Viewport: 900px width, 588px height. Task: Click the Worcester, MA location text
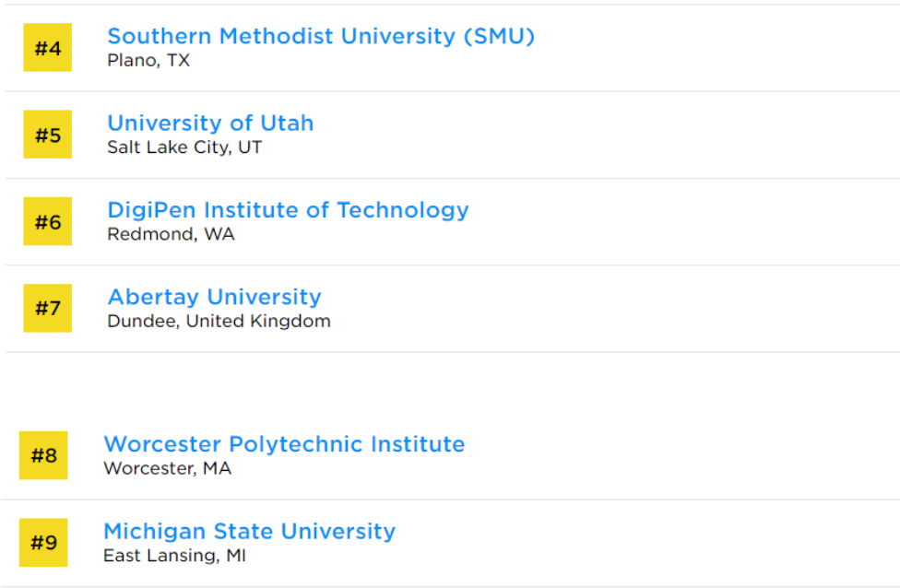pos(167,469)
